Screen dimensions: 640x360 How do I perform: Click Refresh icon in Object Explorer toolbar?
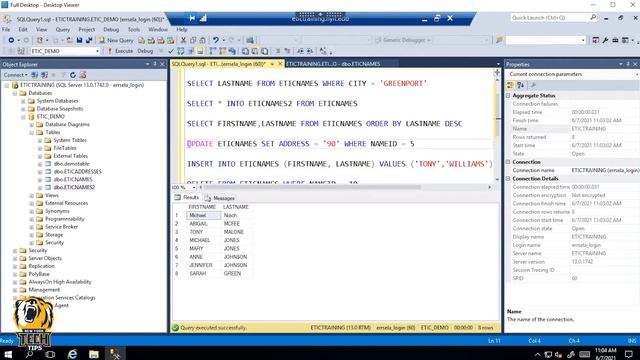click(x=73, y=75)
